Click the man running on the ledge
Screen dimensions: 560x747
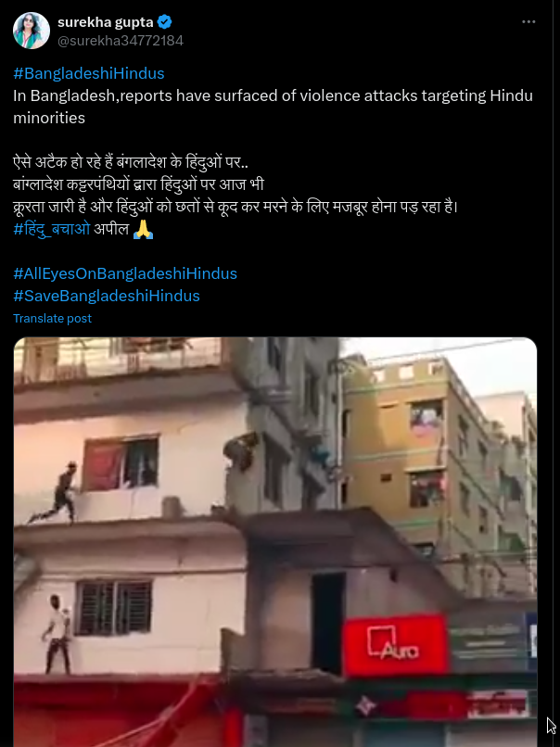pos(58,493)
